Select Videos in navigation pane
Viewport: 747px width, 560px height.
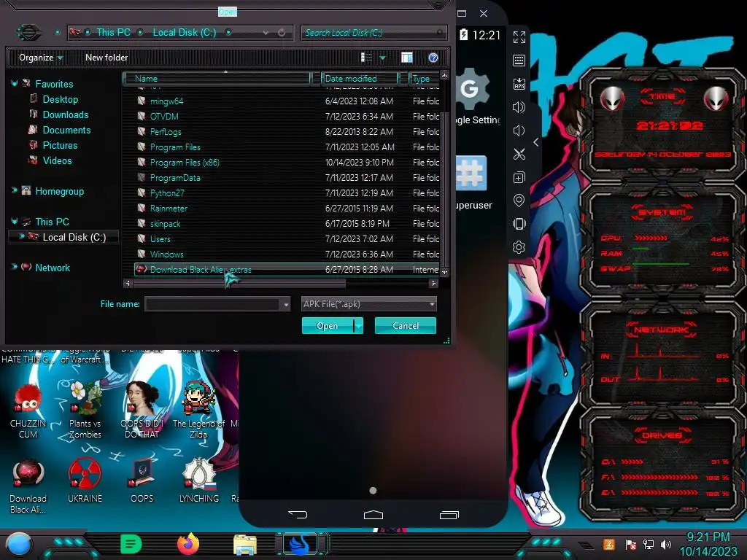(57, 160)
